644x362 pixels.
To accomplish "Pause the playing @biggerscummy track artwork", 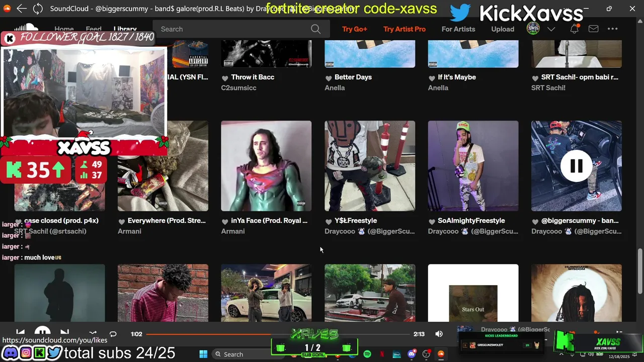I will click(577, 166).
